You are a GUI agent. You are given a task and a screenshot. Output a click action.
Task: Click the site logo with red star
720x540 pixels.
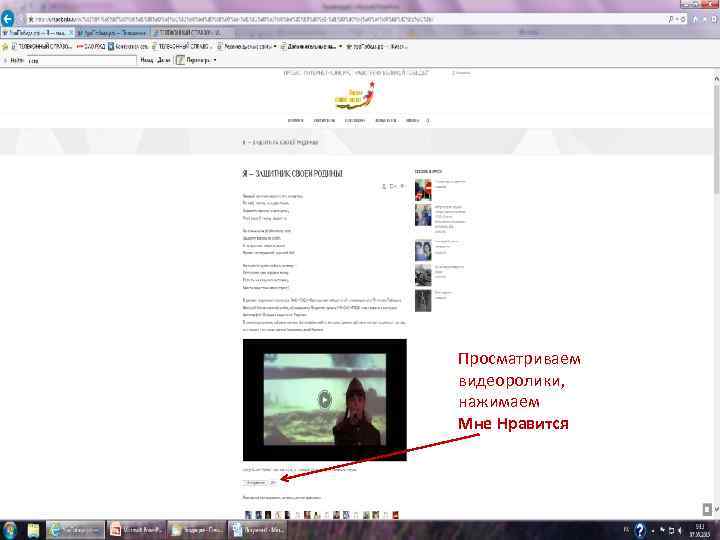(355, 96)
